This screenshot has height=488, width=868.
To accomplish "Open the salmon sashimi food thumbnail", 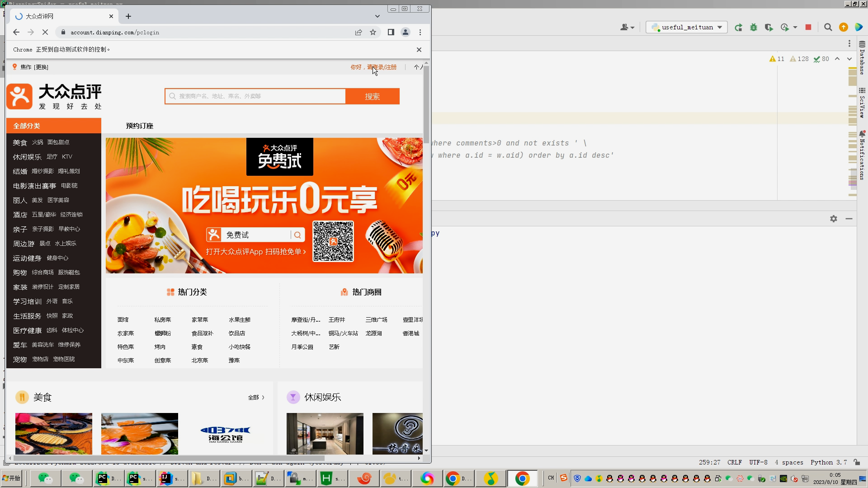I will point(140,433).
